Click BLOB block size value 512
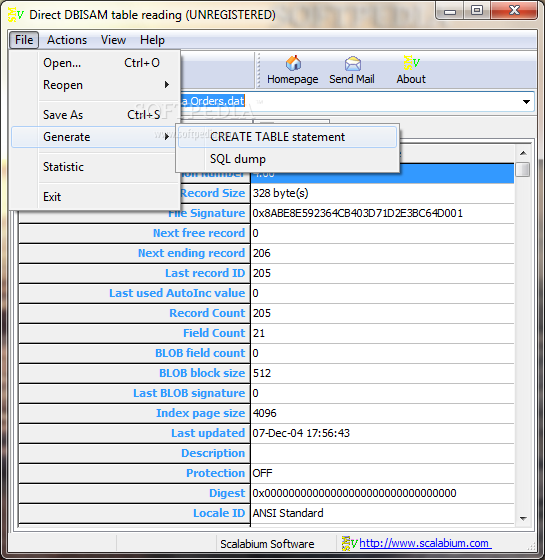This screenshot has height=560, width=545. tap(382, 373)
